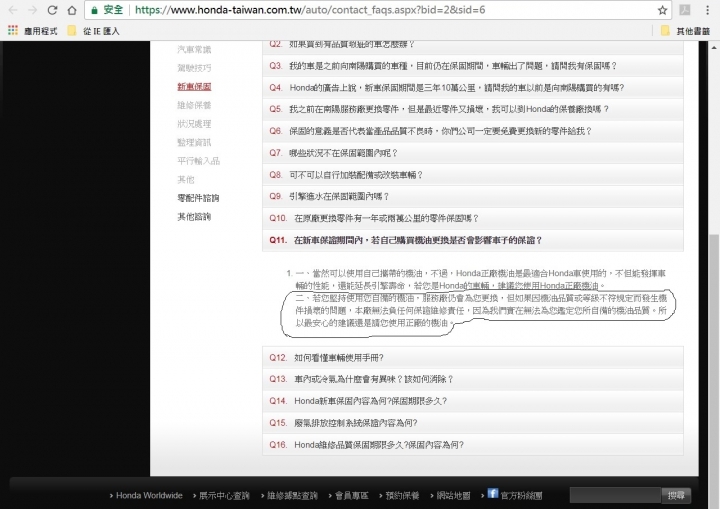This screenshot has height=509, width=720.
Task: Open the 從 IE 匯入 bookmark folder
Action: click(94, 31)
